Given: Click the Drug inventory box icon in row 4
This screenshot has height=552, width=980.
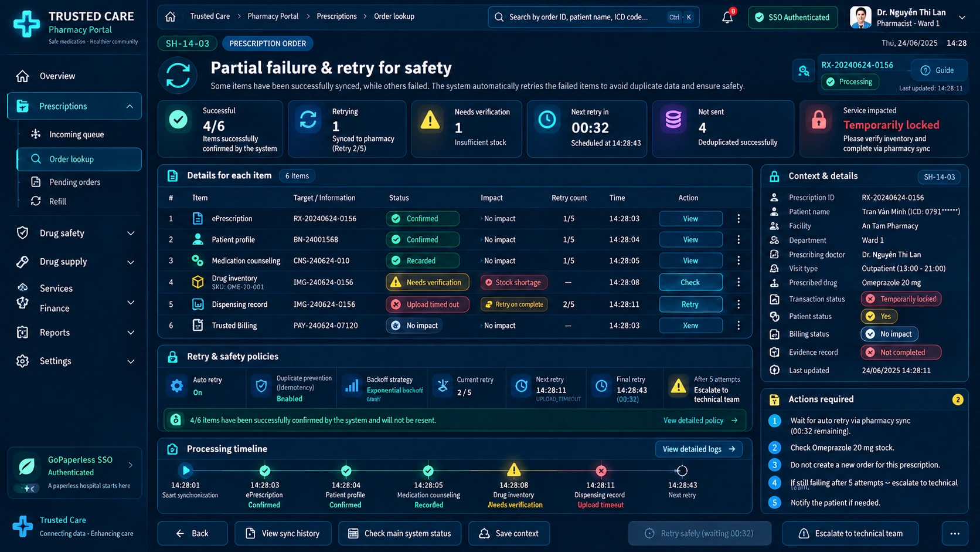Looking at the screenshot, I should [x=198, y=282].
